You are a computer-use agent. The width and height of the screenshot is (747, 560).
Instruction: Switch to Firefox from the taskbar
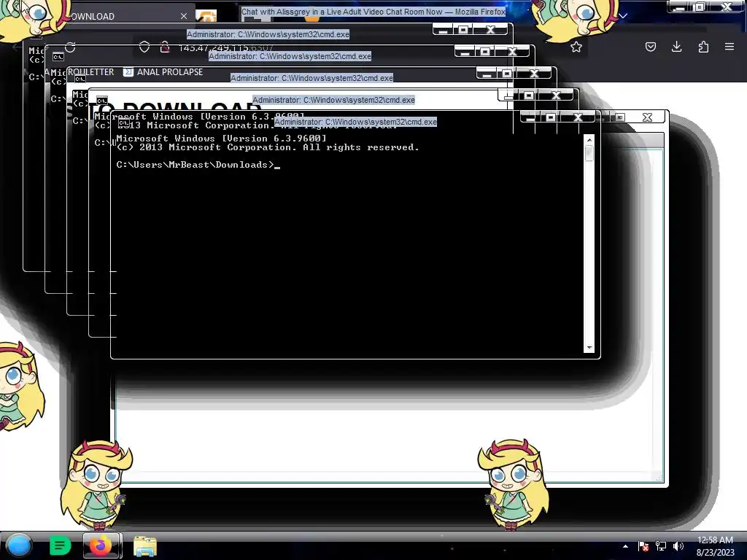coord(101,545)
